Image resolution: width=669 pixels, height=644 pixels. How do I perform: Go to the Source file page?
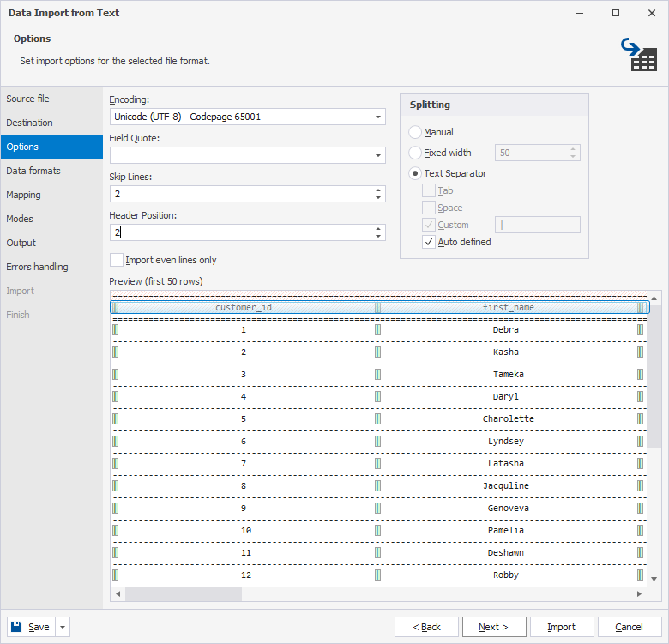click(x=51, y=99)
